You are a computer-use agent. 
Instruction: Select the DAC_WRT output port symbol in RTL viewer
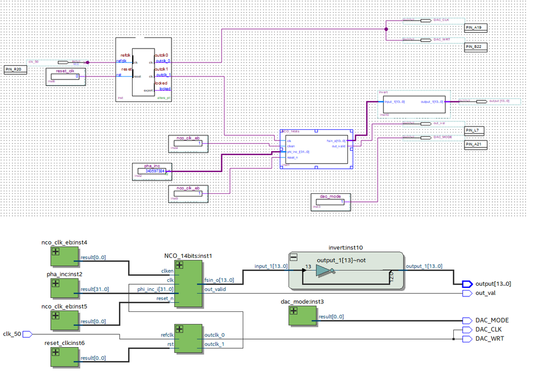[x=468, y=339]
